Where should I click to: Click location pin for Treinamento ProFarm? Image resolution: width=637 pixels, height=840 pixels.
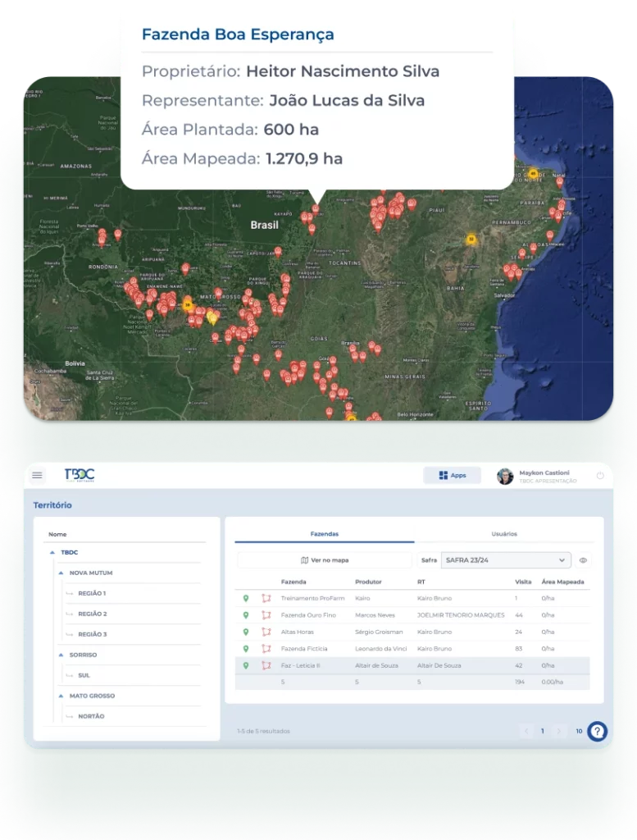pos(245,598)
